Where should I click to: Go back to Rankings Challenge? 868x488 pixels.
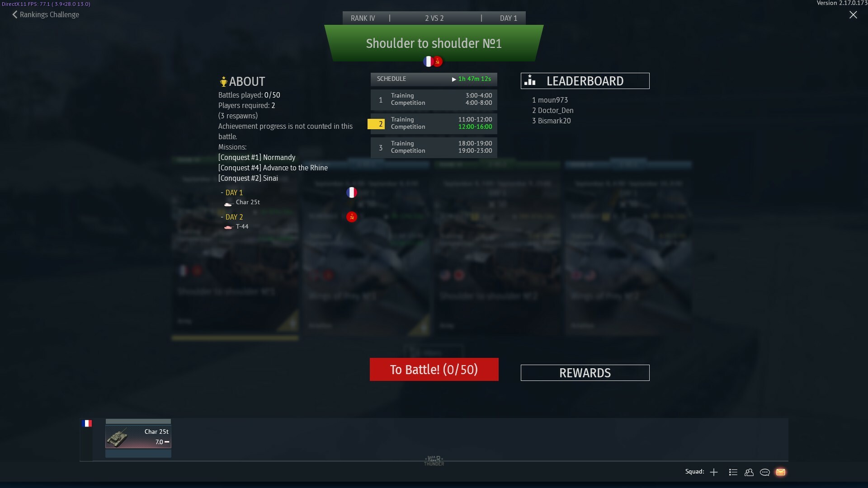pyautogui.click(x=46, y=14)
